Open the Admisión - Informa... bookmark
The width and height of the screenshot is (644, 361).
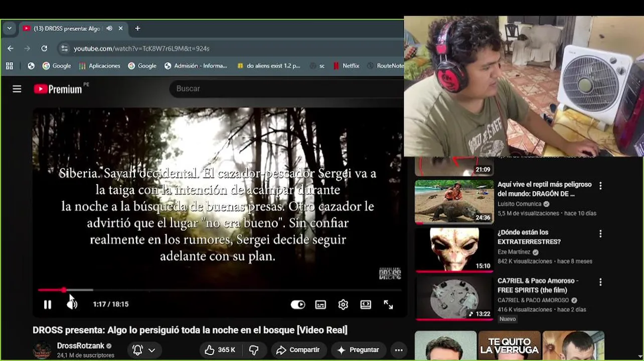pyautogui.click(x=196, y=66)
